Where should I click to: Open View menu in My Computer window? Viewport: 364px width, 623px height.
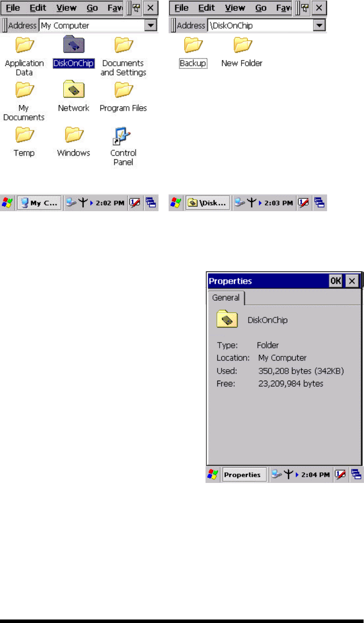(66, 8)
